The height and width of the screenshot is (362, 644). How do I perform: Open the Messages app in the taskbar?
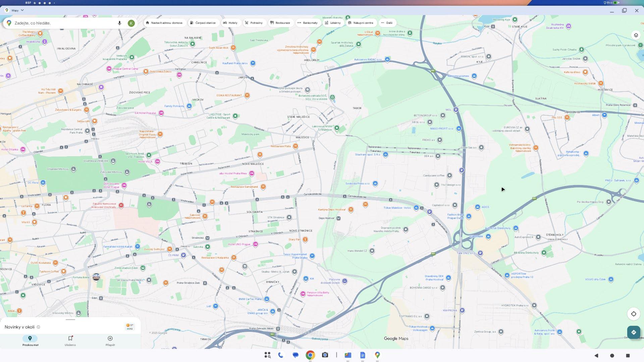(x=296, y=355)
